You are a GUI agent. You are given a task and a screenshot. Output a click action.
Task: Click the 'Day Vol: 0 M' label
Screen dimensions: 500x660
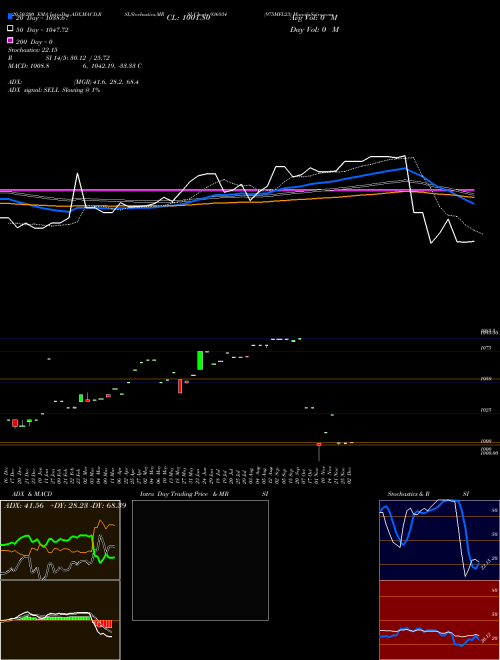[314, 29]
